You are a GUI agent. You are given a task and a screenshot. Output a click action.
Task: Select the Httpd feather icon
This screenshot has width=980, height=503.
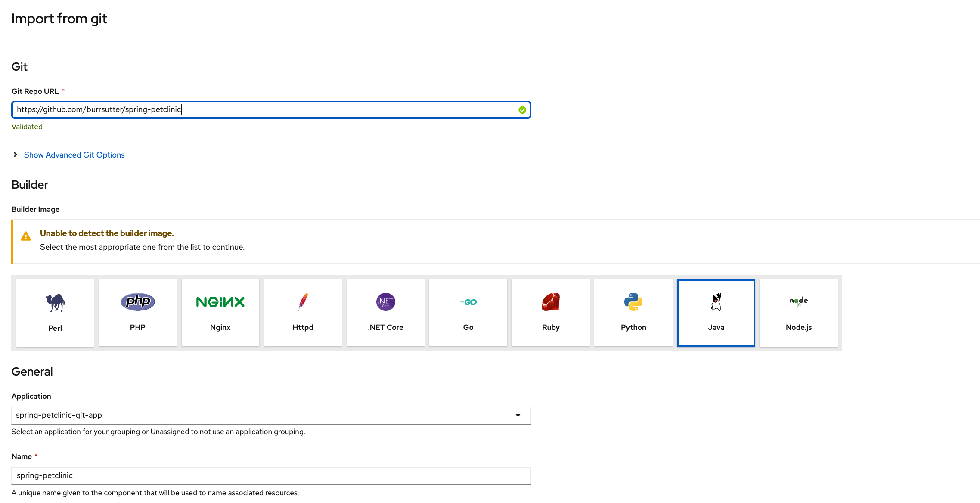pyautogui.click(x=303, y=302)
